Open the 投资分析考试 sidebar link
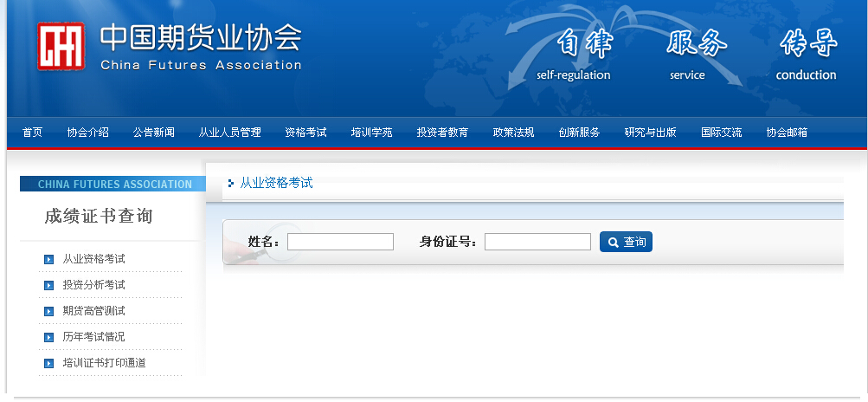Screen dimensions: 868x402 pos(93,285)
